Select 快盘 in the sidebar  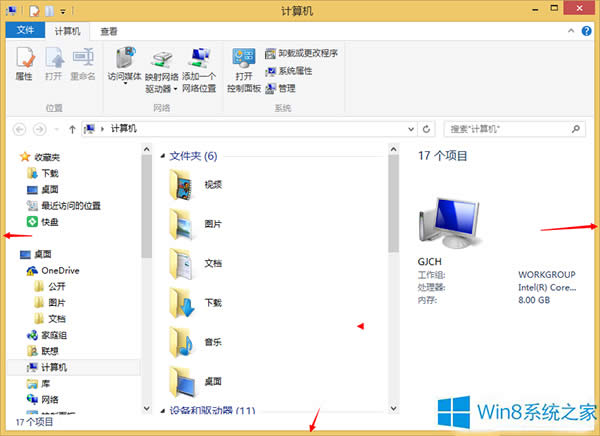click(43, 222)
